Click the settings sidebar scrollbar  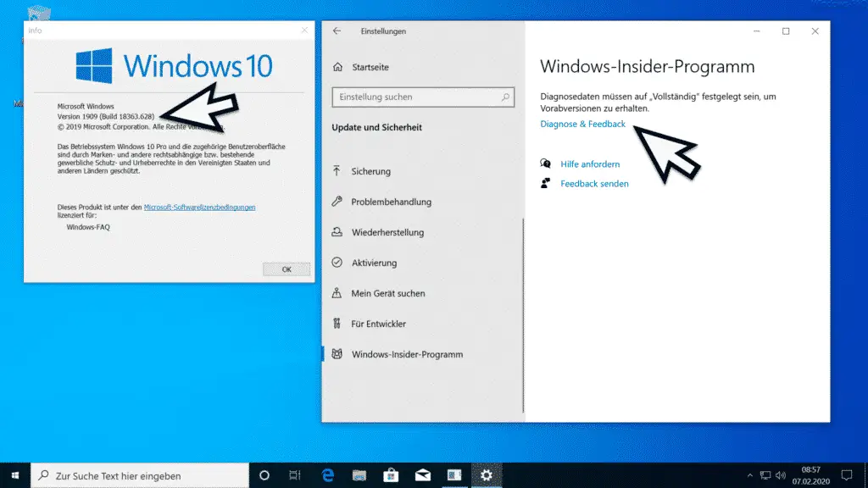click(x=523, y=315)
